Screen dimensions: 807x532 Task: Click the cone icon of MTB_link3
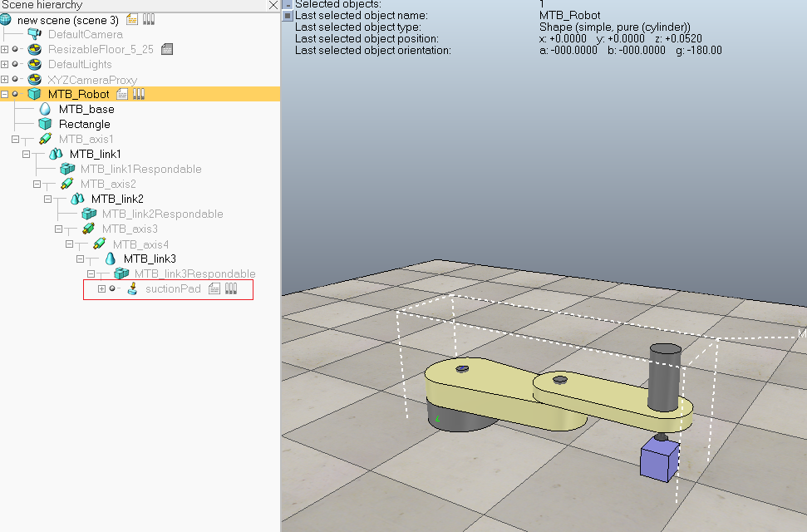(x=111, y=259)
